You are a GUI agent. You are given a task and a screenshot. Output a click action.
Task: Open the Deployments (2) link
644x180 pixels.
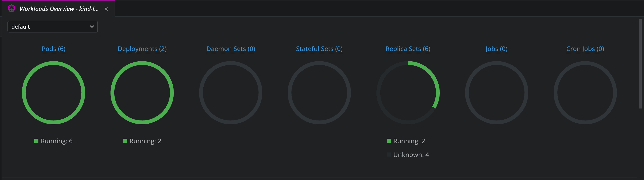(x=142, y=49)
